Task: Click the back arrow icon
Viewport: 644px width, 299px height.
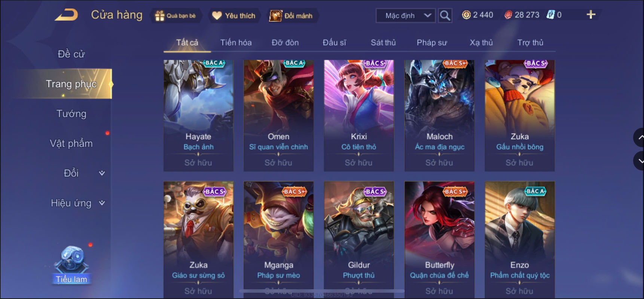Action: (x=66, y=15)
